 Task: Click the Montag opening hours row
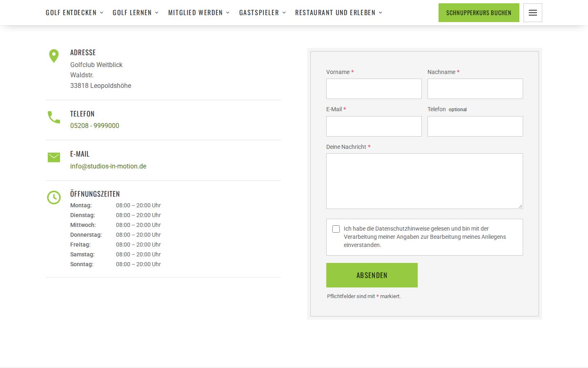coord(116,205)
